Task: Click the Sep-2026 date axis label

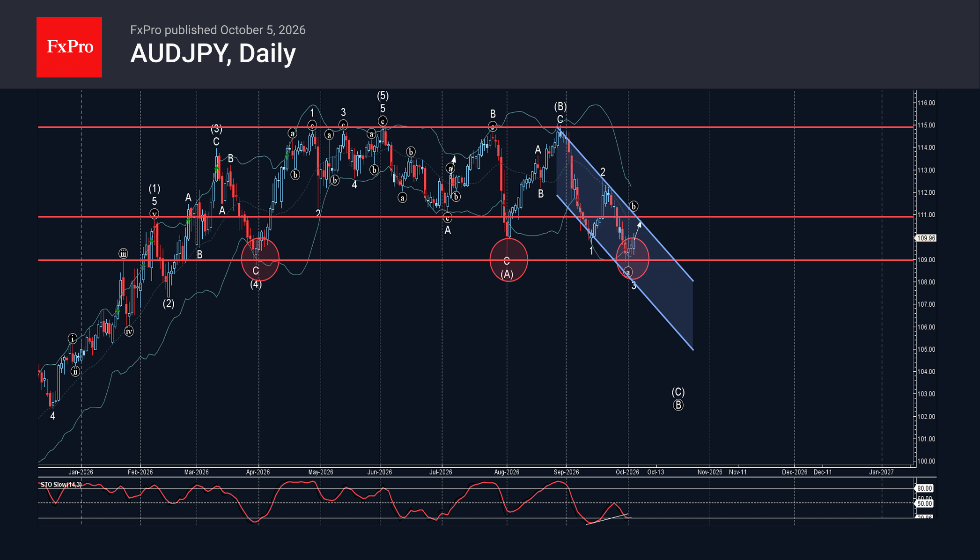Action: 566,472
